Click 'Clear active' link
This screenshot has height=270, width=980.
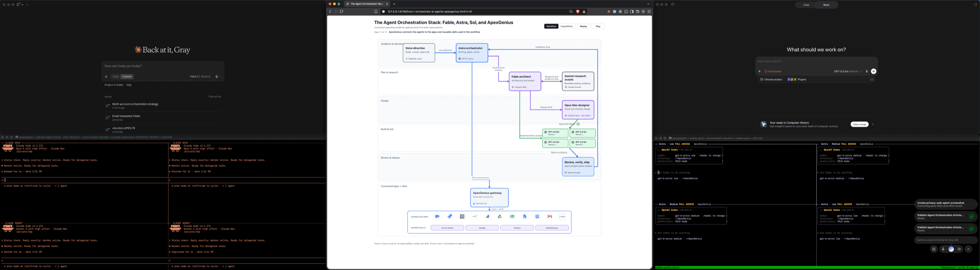tap(214, 97)
